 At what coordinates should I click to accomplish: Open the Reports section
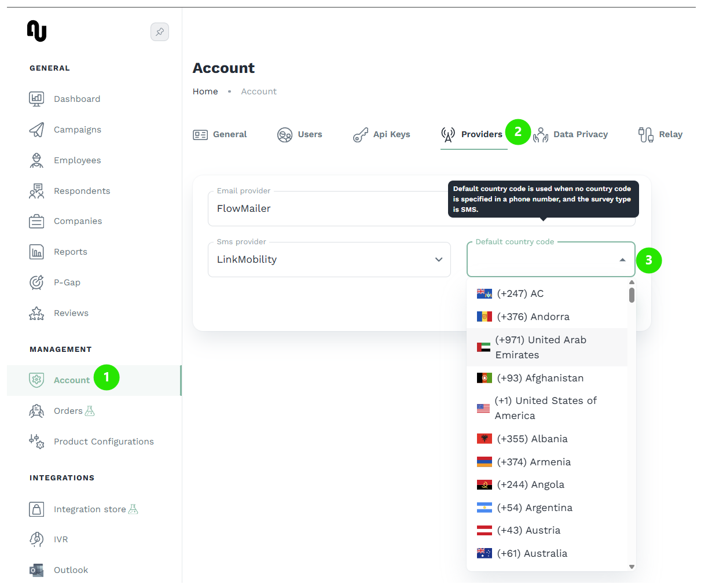[x=36, y=251]
